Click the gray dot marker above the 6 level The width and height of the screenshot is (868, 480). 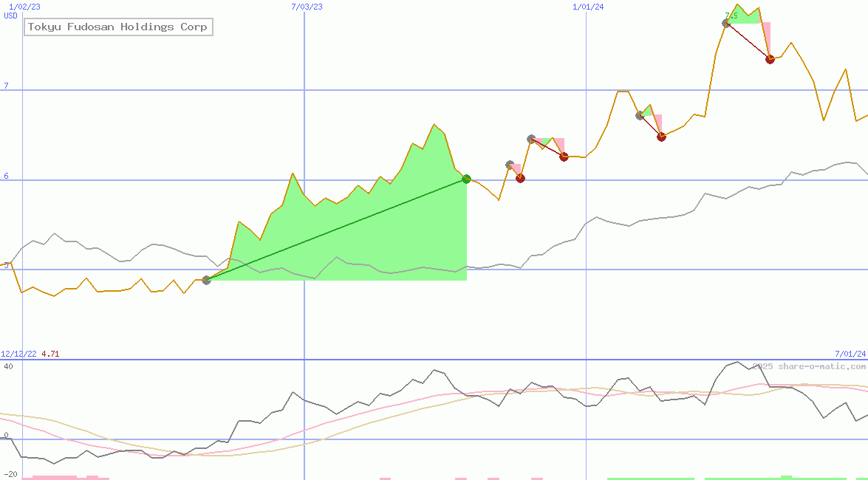pyautogui.click(x=509, y=165)
